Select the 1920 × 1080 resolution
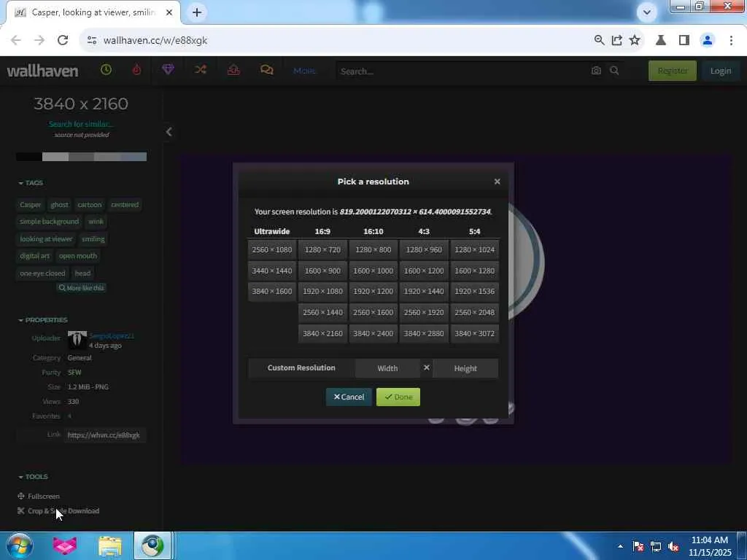 (322, 292)
